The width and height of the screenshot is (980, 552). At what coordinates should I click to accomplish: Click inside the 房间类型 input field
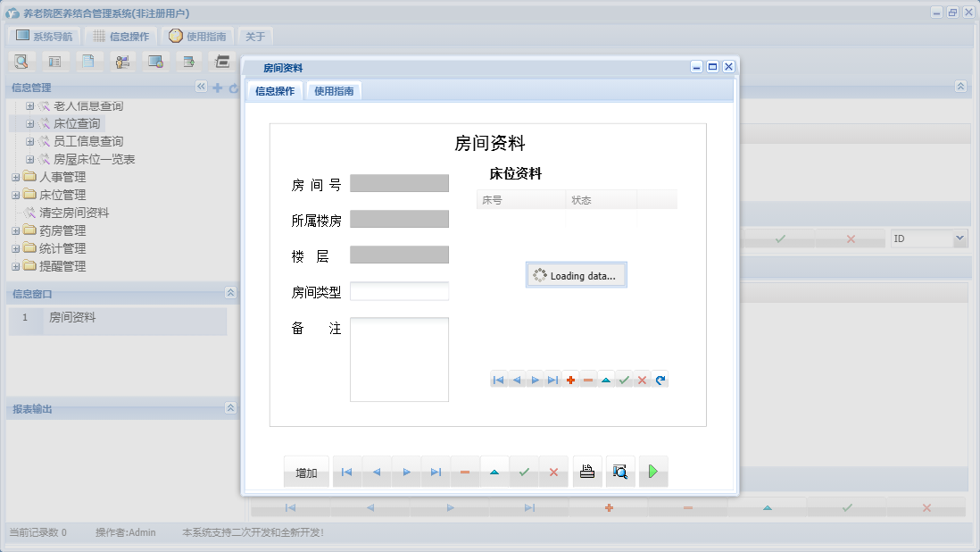pos(399,290)
